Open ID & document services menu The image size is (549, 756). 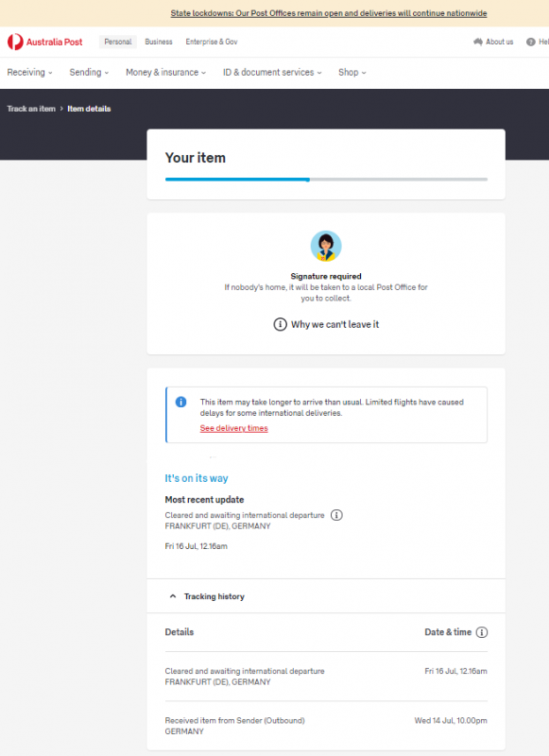point(272,73)
